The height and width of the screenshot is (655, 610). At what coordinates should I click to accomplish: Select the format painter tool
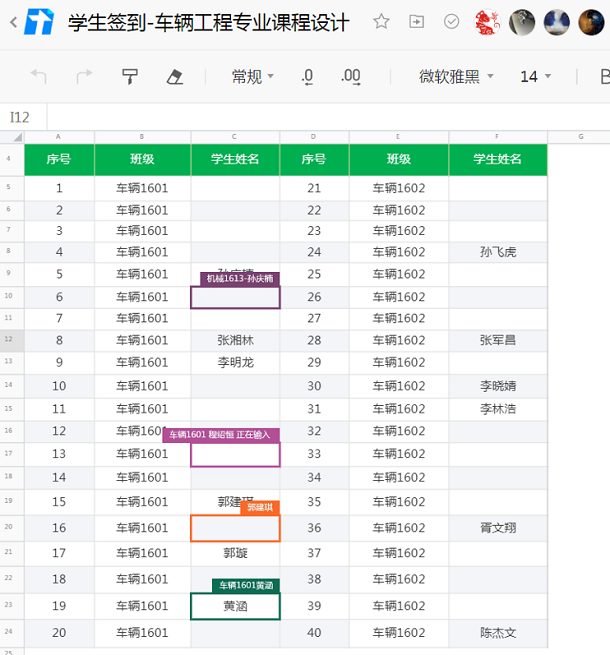point(129,76)
